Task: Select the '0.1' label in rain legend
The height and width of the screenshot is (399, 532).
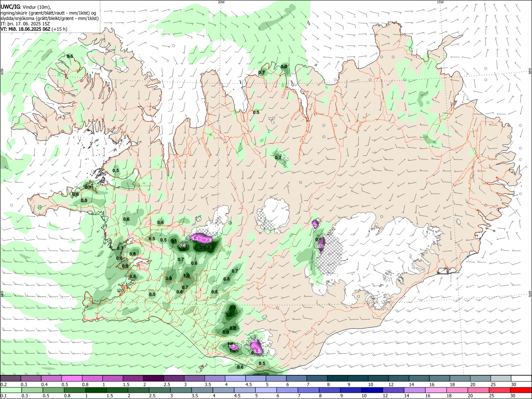Action: (x=3, y=396)
